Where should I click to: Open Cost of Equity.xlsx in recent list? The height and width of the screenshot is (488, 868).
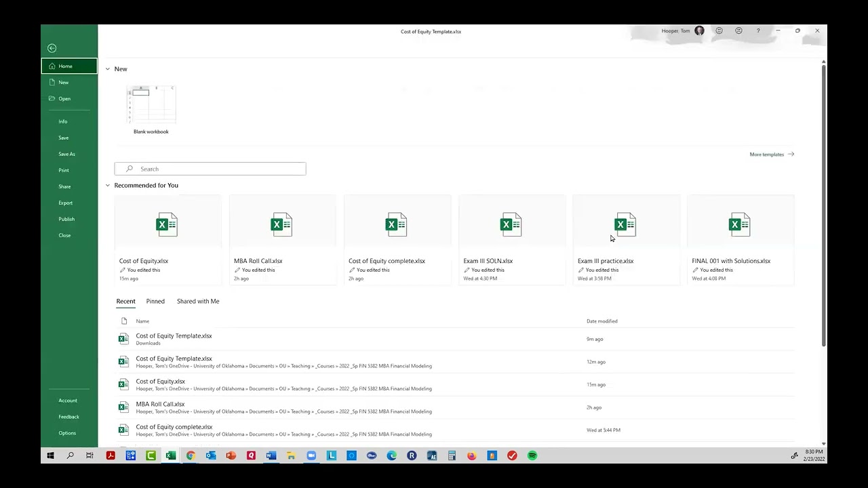pos(454,384)
